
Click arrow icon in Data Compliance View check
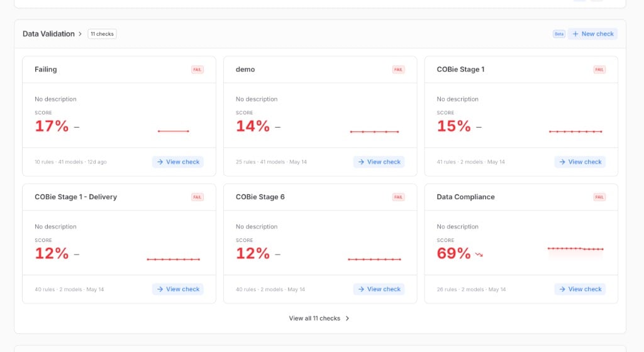(562, 289)
